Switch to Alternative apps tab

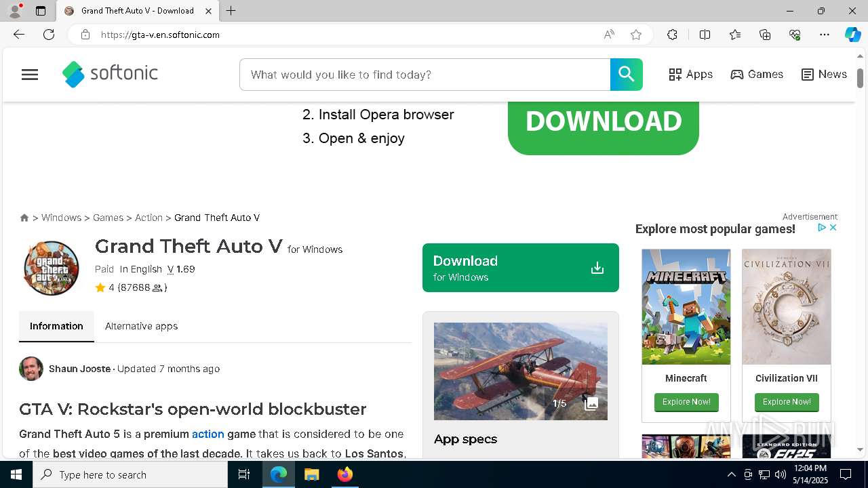coord(141,326)
